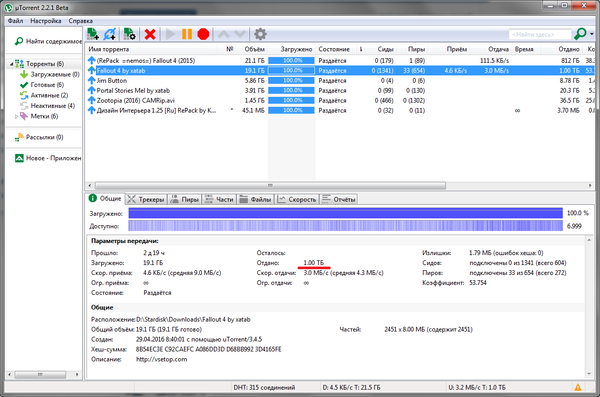This screenshot has height=397, width=600.
Task: Sort by Сиды column header
Action: [385, 49]
